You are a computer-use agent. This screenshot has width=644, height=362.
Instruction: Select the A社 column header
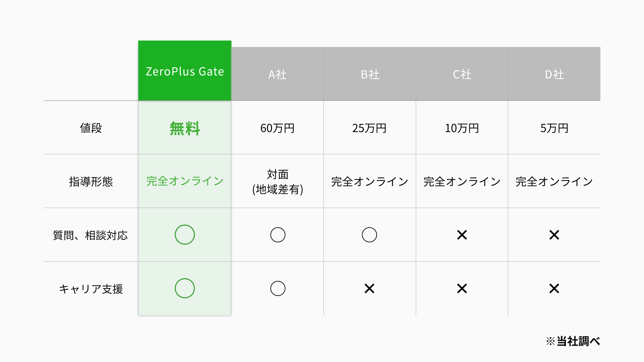click(x=277, y=74)
